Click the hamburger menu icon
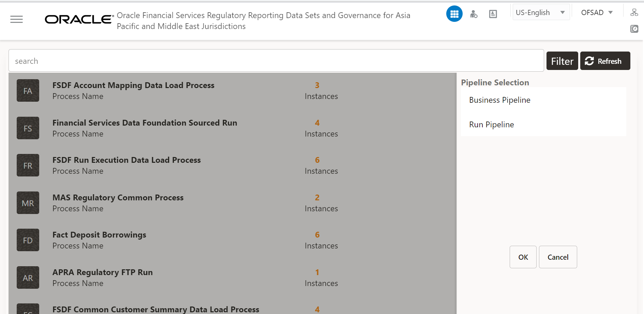Viewport: 644px width, 314px height. pos(16,19)
